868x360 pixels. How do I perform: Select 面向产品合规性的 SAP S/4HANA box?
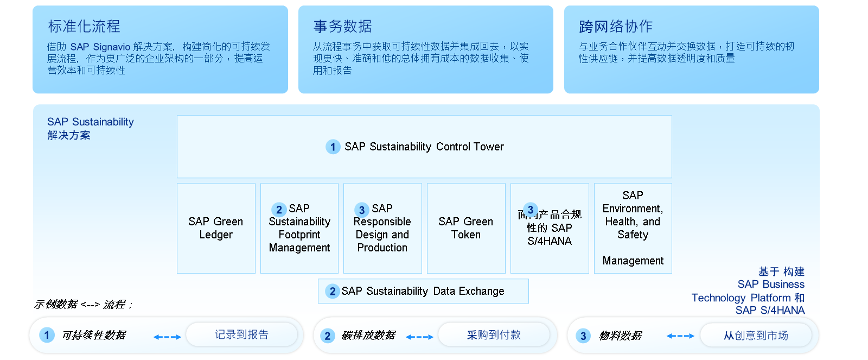(x=550, y=228)
